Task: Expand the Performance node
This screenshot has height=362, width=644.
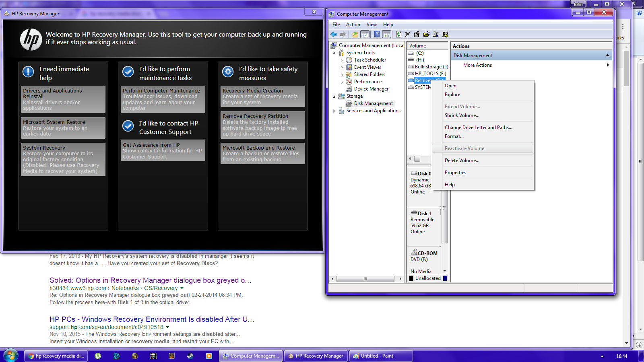Action: pyautogui.click(x=342, y=82)
